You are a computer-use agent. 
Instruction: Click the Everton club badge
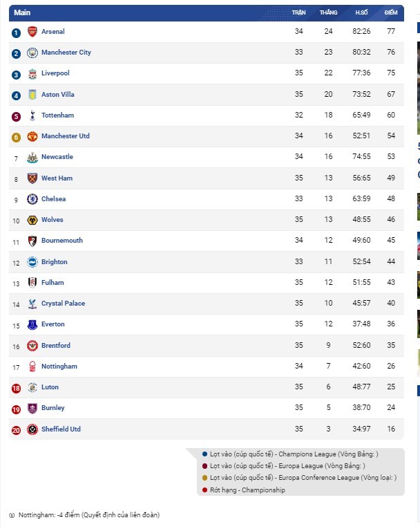coord(32,324)
